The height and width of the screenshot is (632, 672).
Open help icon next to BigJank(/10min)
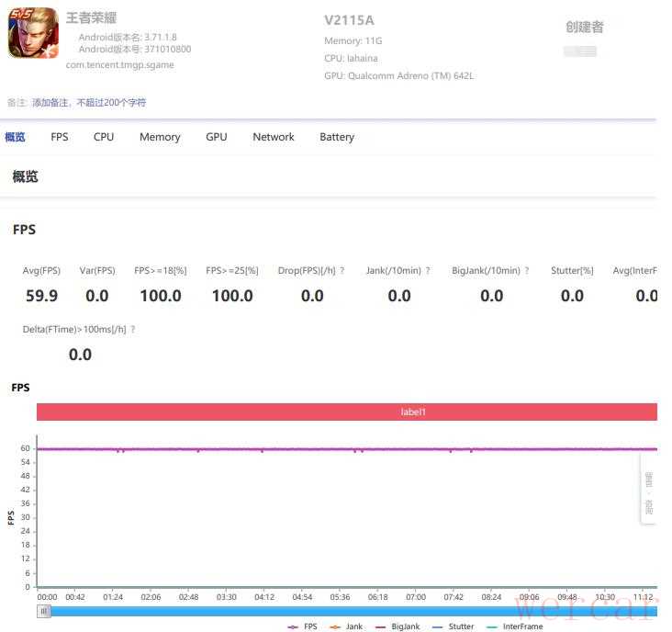[527, 271]
